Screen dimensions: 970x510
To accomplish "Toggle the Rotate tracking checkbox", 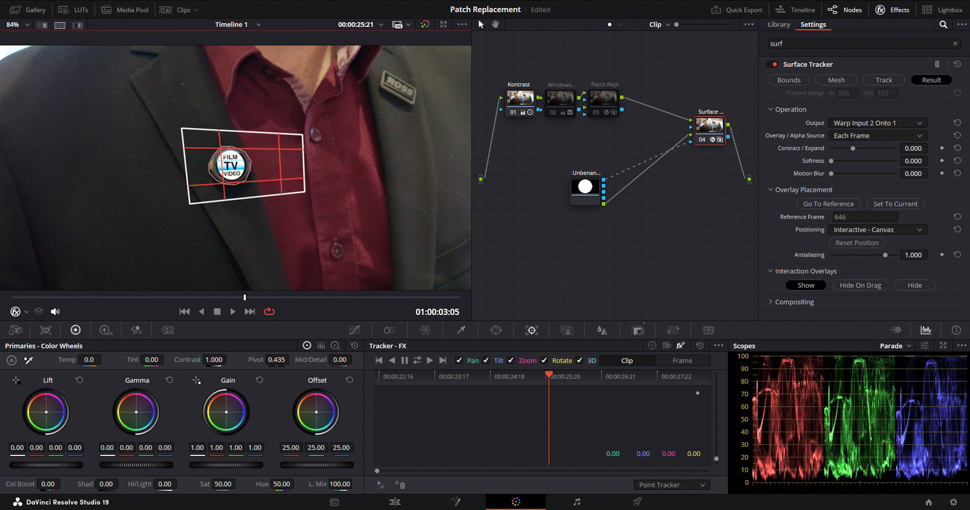I will 544,360.
